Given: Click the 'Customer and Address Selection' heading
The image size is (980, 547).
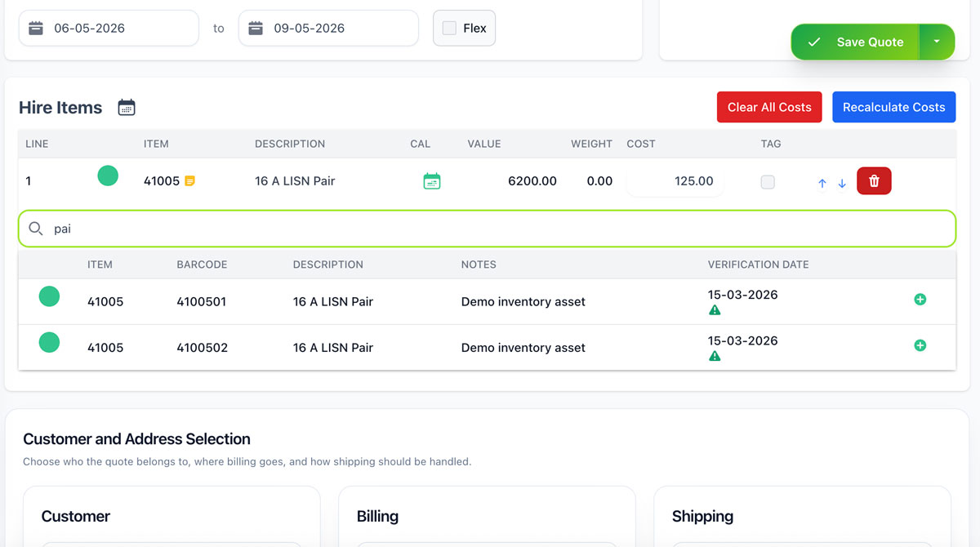Looking at the screenshot, I should 136,439.
